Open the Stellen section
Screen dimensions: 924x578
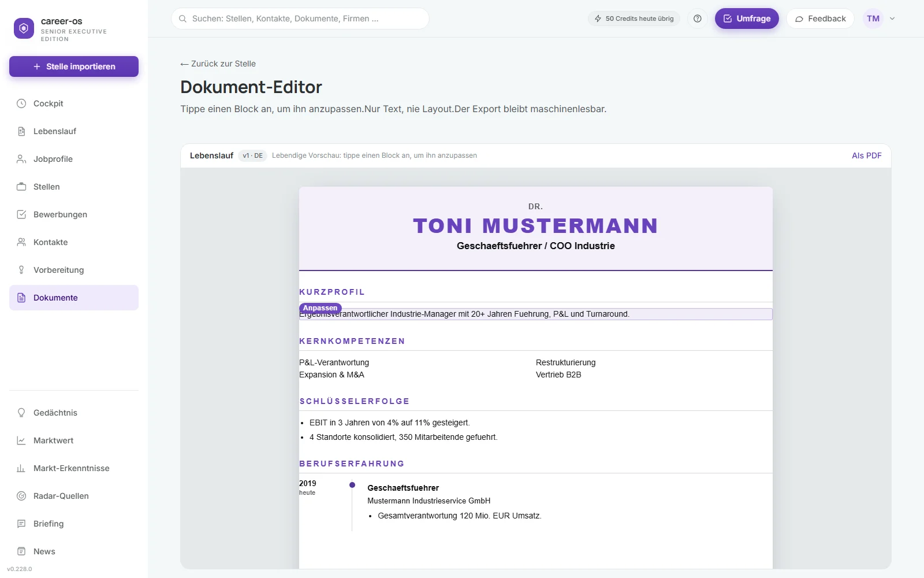point(74,187)
